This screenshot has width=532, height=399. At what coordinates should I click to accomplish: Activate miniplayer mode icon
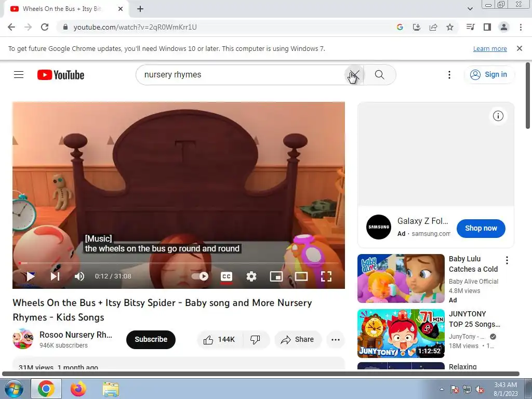(276, 276)
